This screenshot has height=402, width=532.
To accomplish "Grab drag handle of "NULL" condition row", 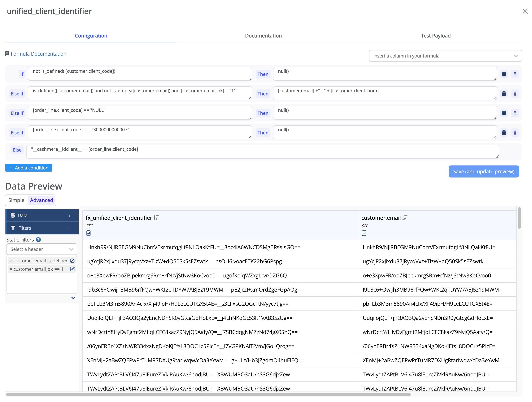I will (x=515, y=113).
